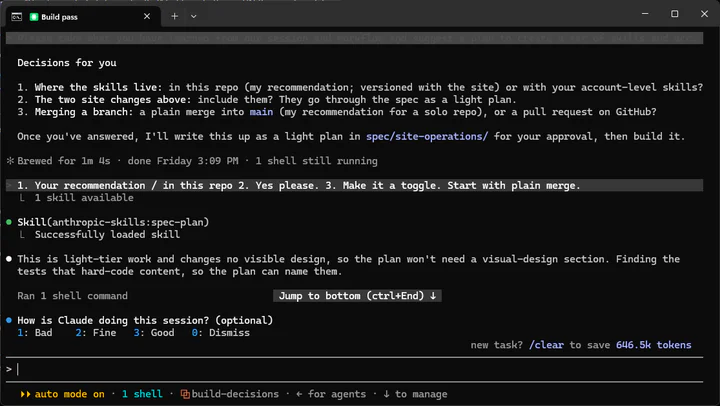Expand the Ran 1 shell command line
This screenshot has height=406, width=720.
(x=73, y=296)
